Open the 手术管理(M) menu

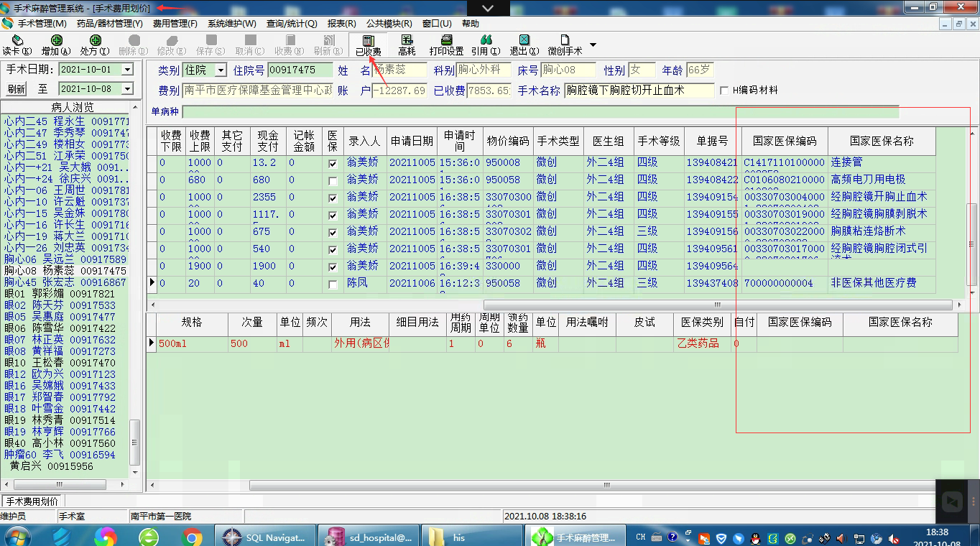click(42, 24)
